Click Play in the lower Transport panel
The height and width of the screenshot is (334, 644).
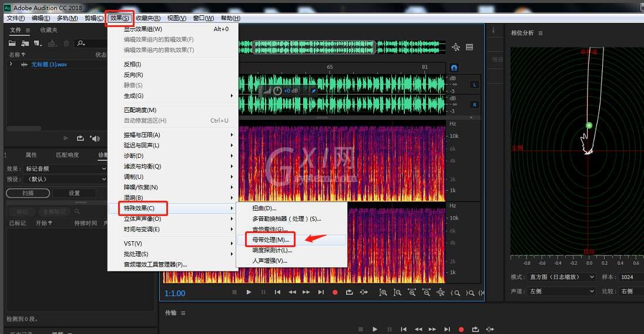[374, 329]
